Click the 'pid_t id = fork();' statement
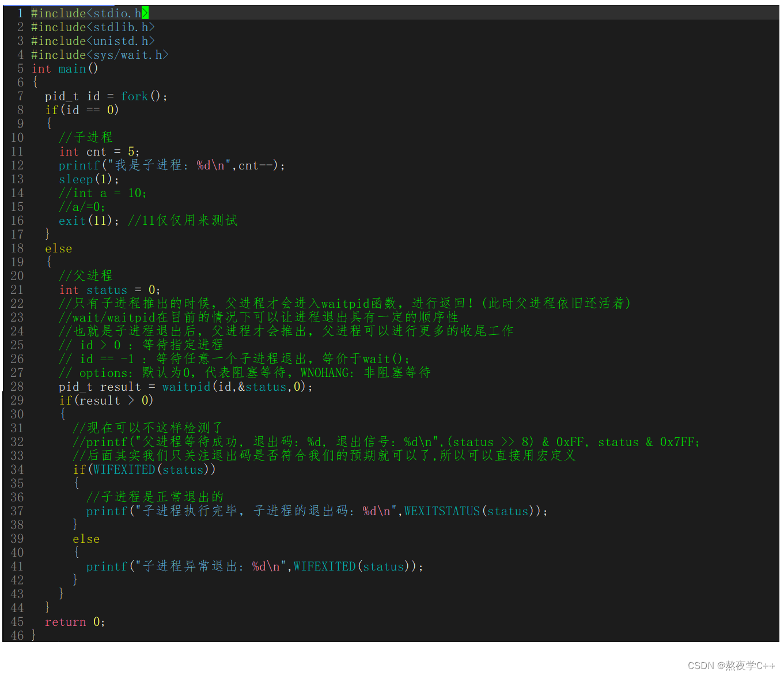This screenshot has height=676, width=784. tap(106, 96)
